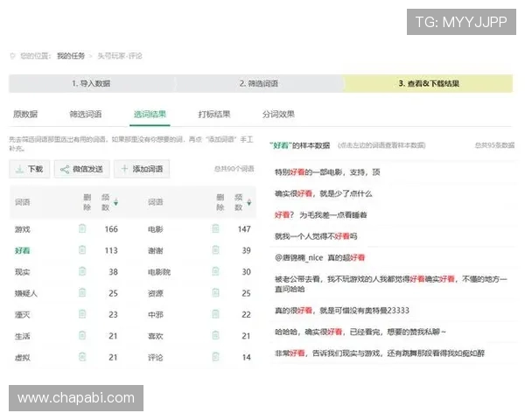
Task: Show sample data for the word 现实
Action: pyautogui.click(x=23, y=272)
